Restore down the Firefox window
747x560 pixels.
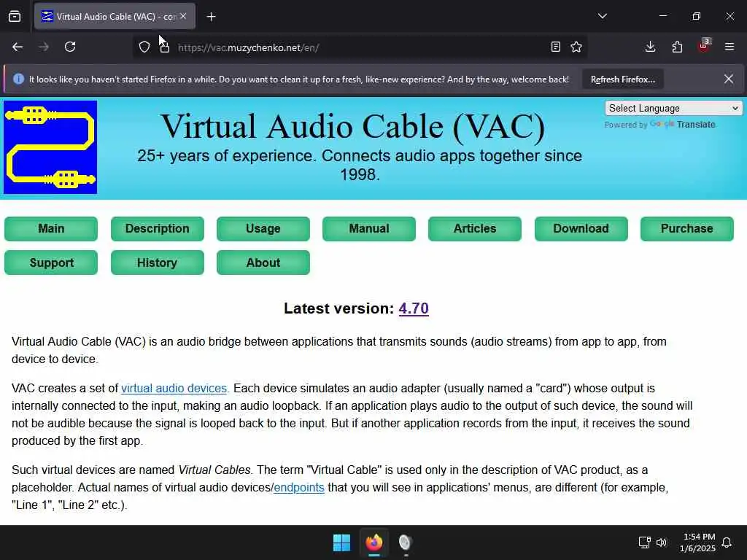tap(696, 16)
